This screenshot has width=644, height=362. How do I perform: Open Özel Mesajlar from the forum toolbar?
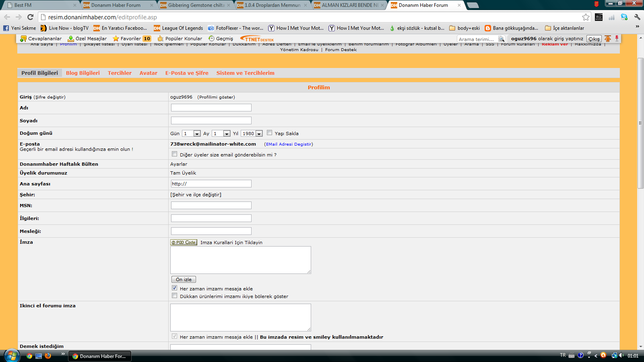click(x=87, y=39)
